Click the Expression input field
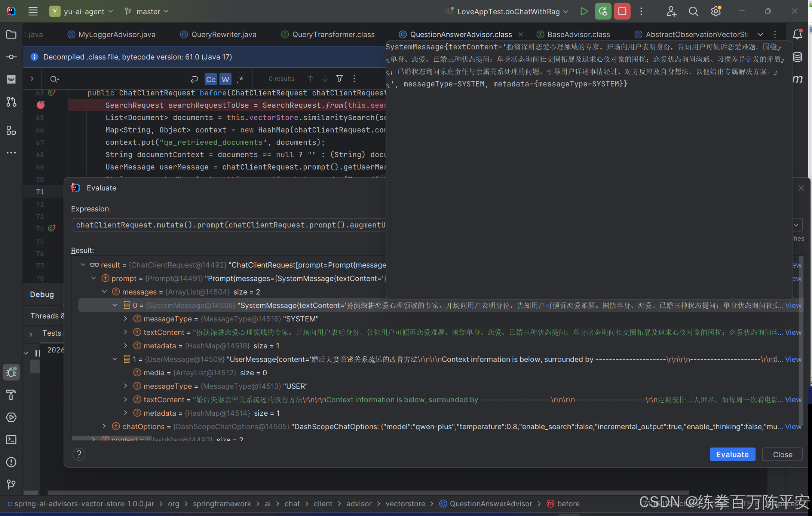 pos(229,225)
